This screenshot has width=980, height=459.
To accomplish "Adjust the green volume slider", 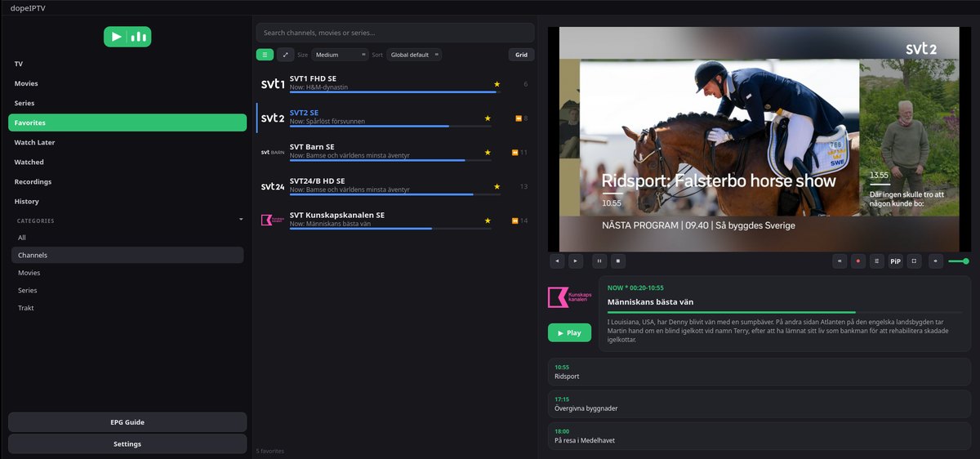I will (x=959, y=261).
